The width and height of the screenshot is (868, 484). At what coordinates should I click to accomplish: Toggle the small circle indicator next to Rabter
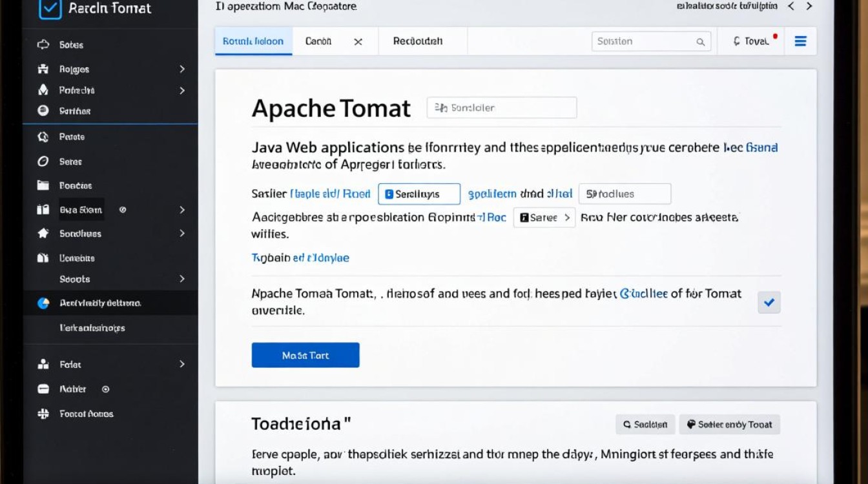point(106,389)
